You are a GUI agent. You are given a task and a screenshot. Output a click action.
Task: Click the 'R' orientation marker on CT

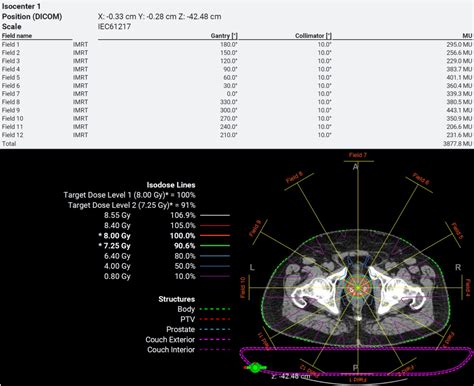click(458, 268)
